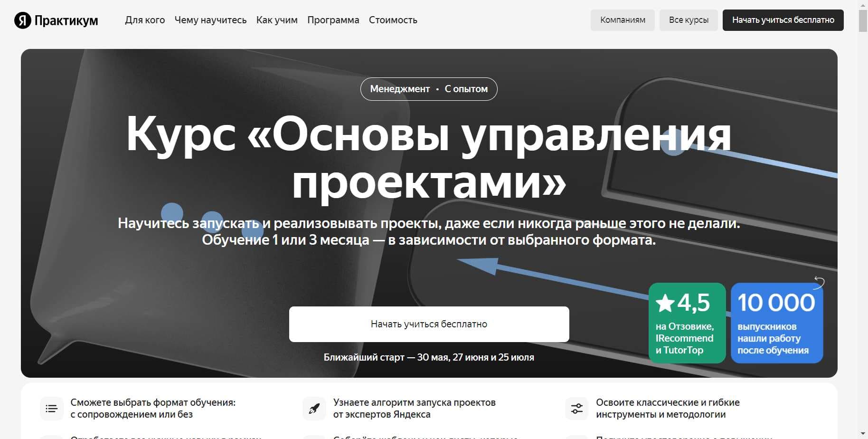Viewport: 868px width, 439px height.
Task: Click the rocket icon near запуска проектов text
Action: pyautogui.click(x=314, y=408)
